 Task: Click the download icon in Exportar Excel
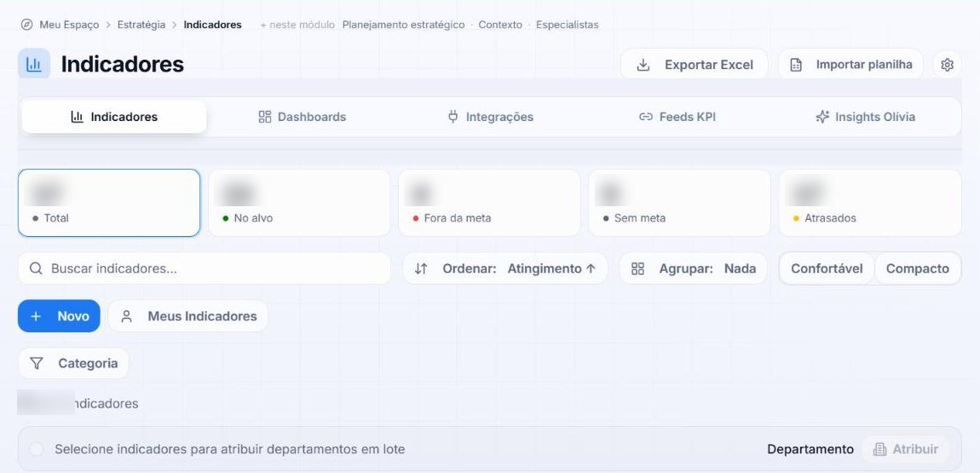pyautogui.click(x=643, y=65)
